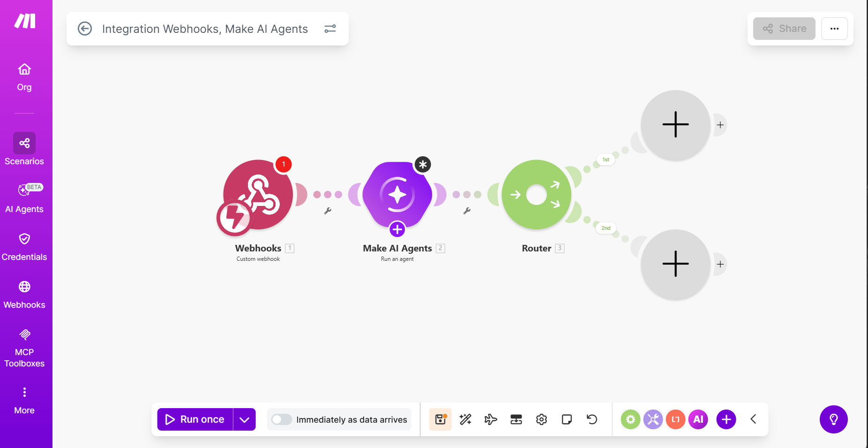Go to AI Agents beta section
Viewport: 868px width, 448px height.
(x=24, y=198)
